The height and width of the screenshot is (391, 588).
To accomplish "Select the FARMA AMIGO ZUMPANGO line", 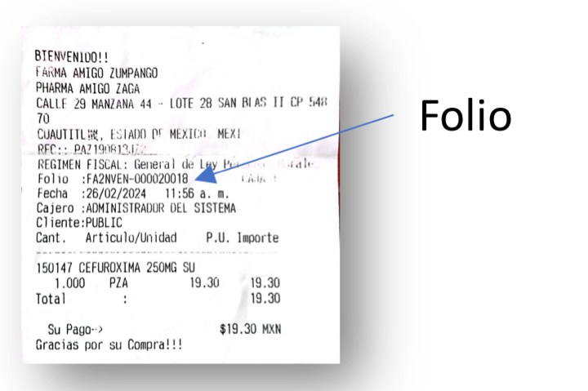I will pyautogui.click(x=96, y=73).
